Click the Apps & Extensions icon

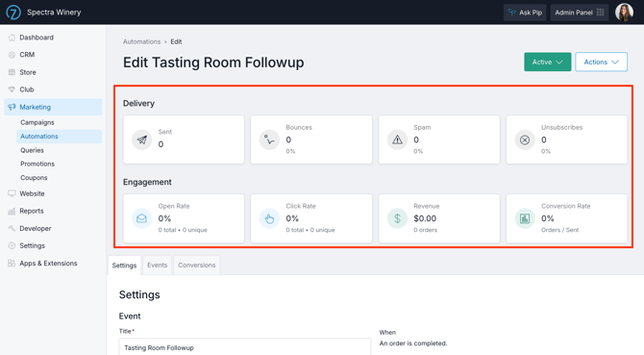12,264
